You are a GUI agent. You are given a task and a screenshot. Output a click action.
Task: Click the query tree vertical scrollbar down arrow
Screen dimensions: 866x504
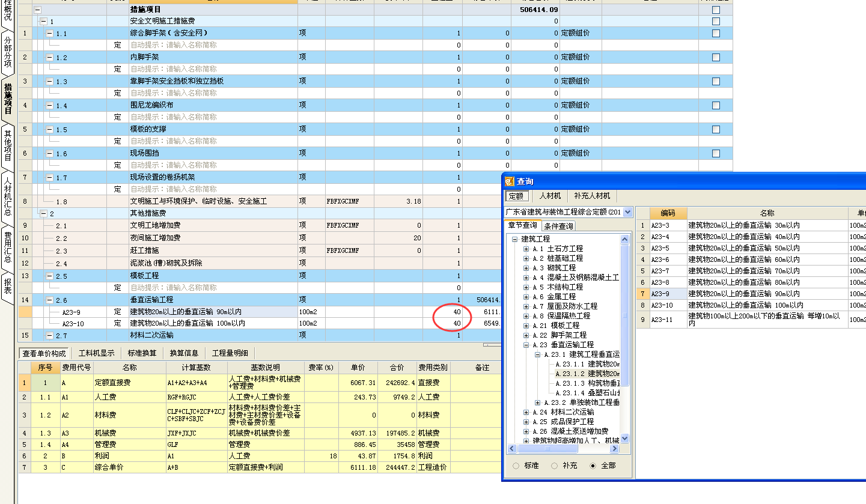coord(624,439)
